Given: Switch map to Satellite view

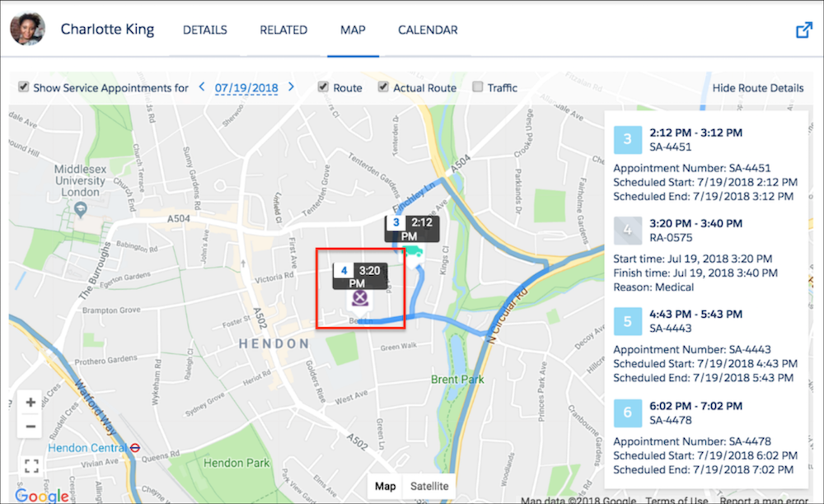Looking at the screenshot, I should tap(429, 486).
